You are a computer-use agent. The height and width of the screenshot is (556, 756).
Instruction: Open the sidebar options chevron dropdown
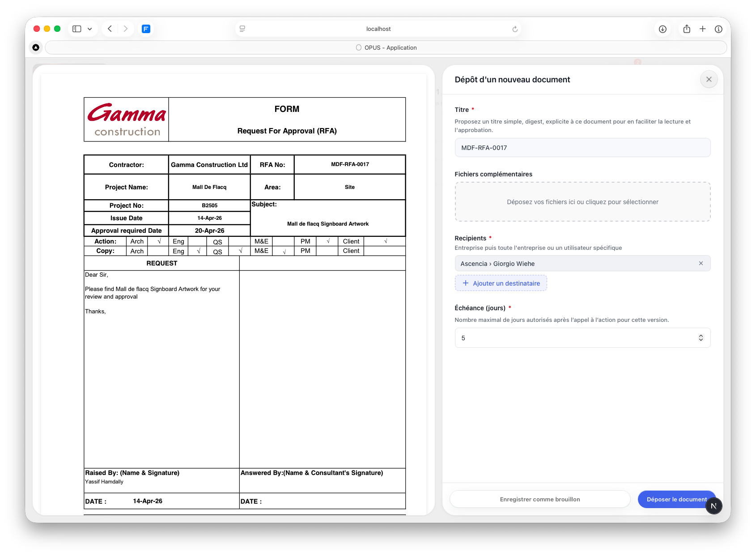click(x=90, y=29)
